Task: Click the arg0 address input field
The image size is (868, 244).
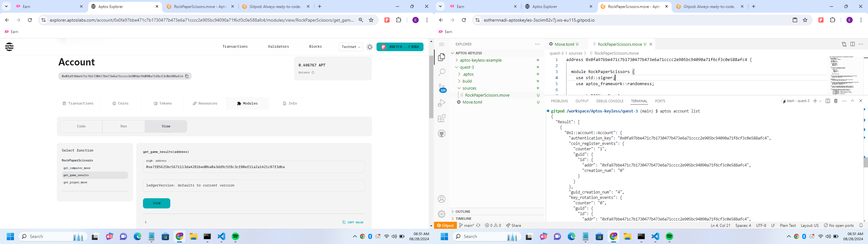Action: pos(254,167)
